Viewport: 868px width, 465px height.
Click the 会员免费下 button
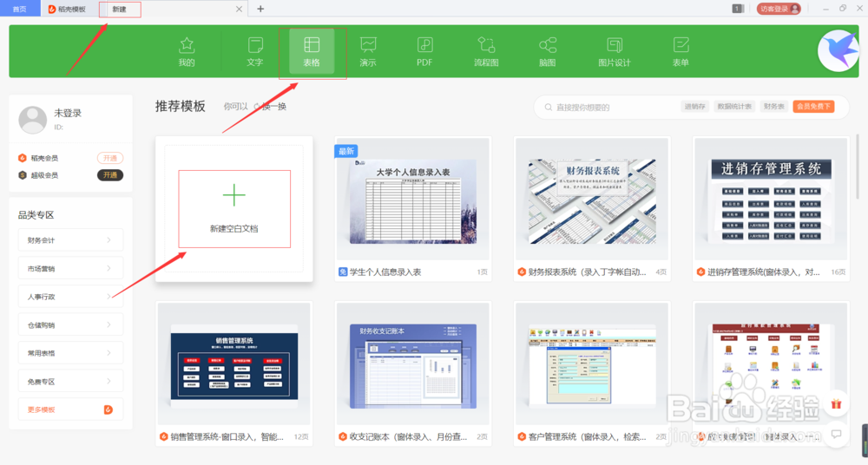(x=813, y=107)
